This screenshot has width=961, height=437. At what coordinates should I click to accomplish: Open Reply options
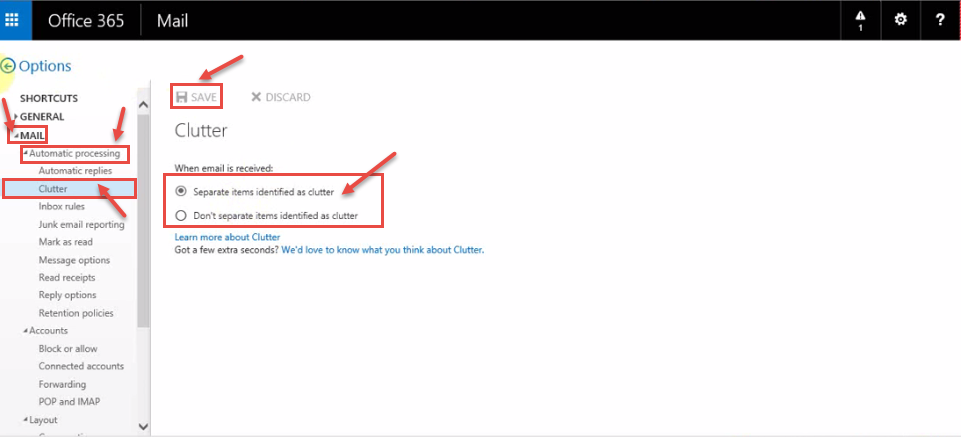click(x=67, y=295)
